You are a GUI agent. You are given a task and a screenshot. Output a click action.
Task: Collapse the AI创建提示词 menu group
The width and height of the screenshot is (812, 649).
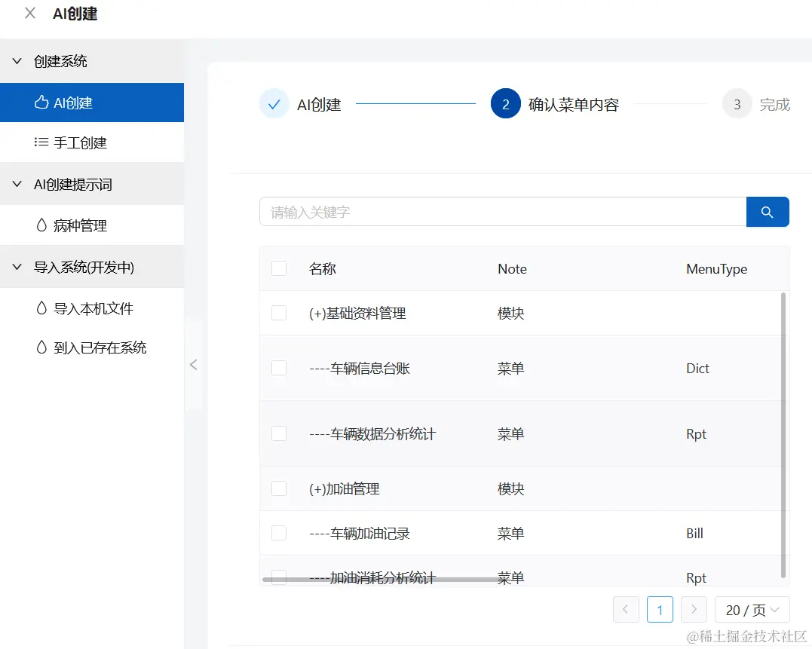[92, 184]
